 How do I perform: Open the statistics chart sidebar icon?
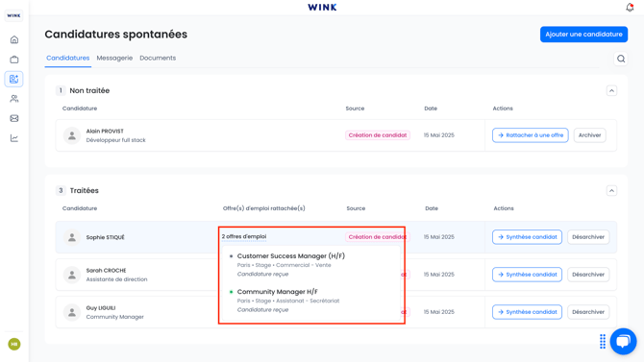[x=14, y=138]
